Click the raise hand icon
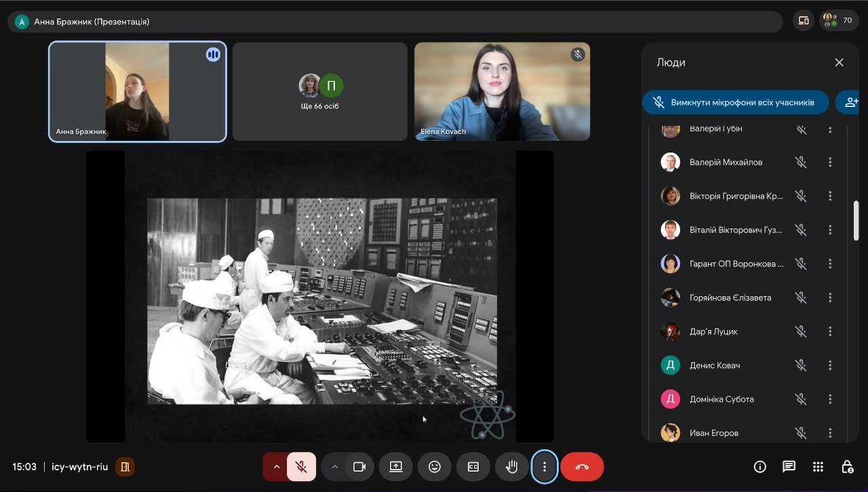This screenshot has width=868, height=492. 512,466
